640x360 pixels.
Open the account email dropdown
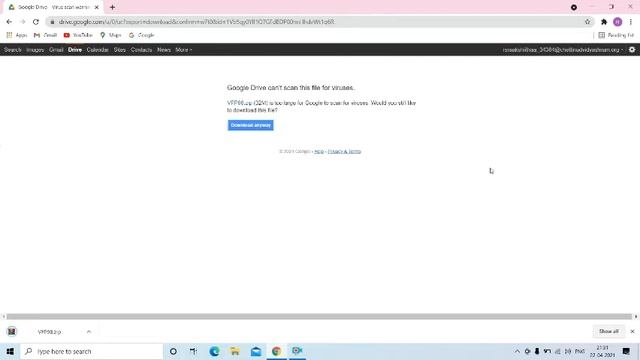pos(563,50)
